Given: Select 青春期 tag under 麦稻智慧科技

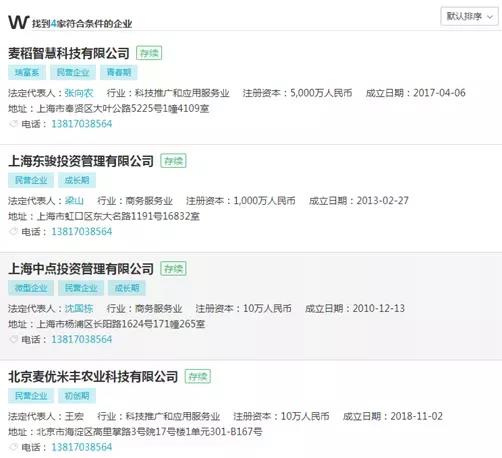Looking at the screenshot, I should click(119, 72).
